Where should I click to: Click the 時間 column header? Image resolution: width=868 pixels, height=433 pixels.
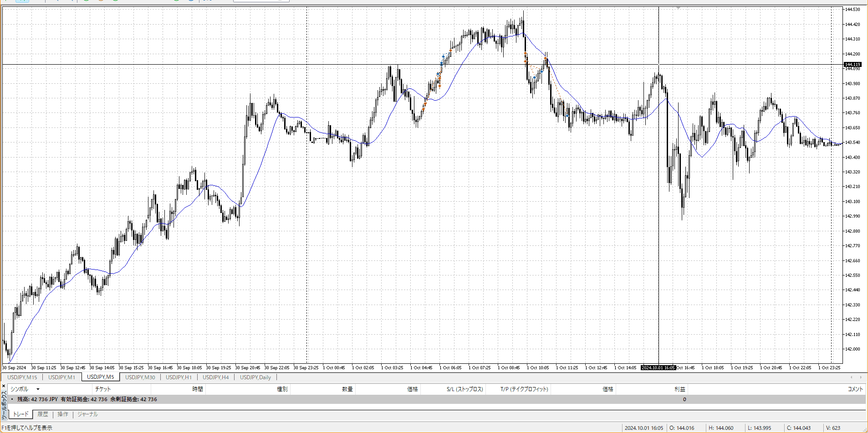click(x=197, y=389)
